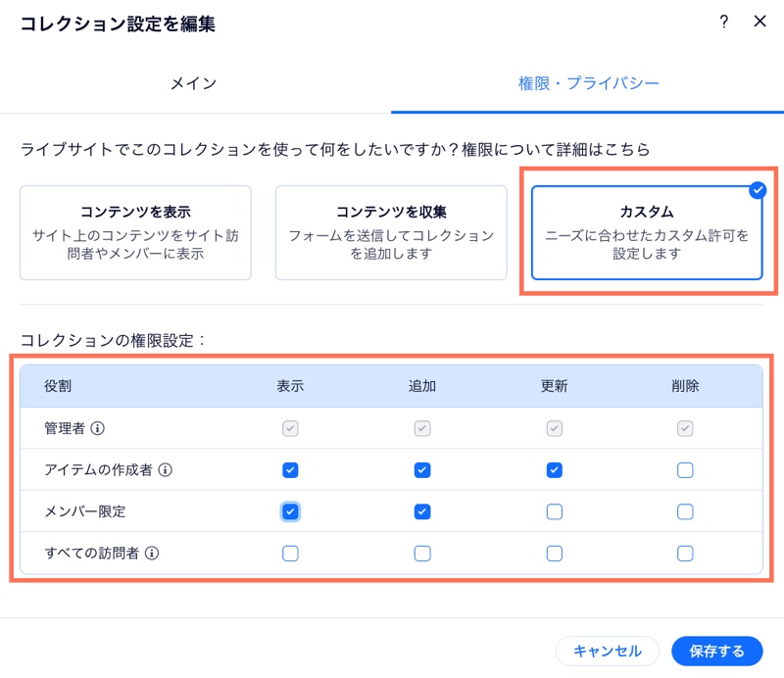The image size is (784, 678).
Task: Switch to the メイン tab
Action: pyautogui.click(x=193, y=83)
